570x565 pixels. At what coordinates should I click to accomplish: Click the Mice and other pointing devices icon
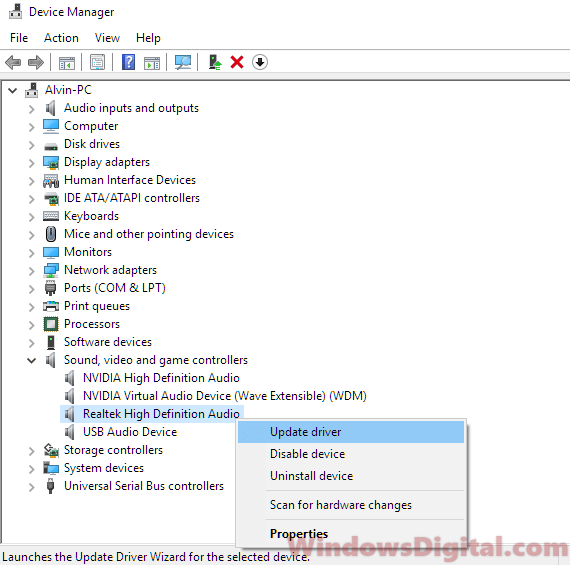(51, 234)
